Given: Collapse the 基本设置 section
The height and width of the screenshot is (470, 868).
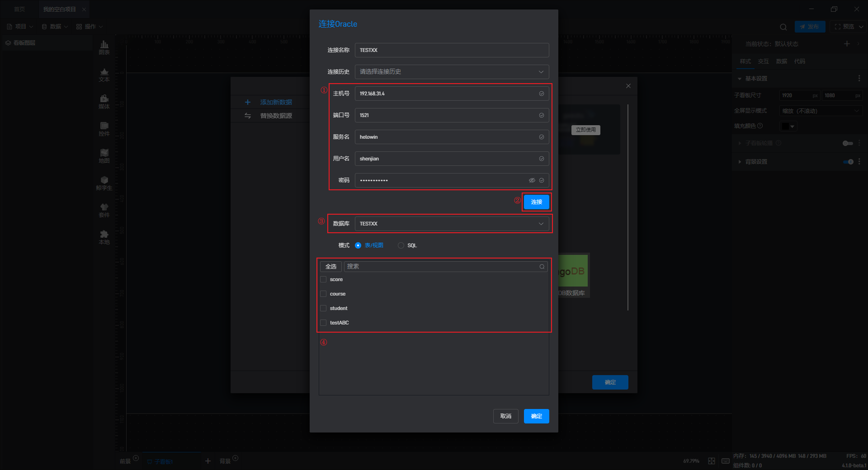Looking at the screenshot, I should [x=740, y=79].
